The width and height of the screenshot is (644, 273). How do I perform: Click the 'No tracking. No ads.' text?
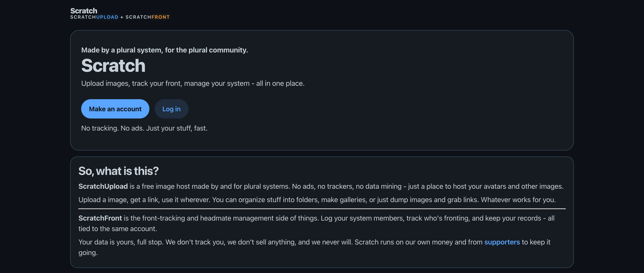[144, 128]
